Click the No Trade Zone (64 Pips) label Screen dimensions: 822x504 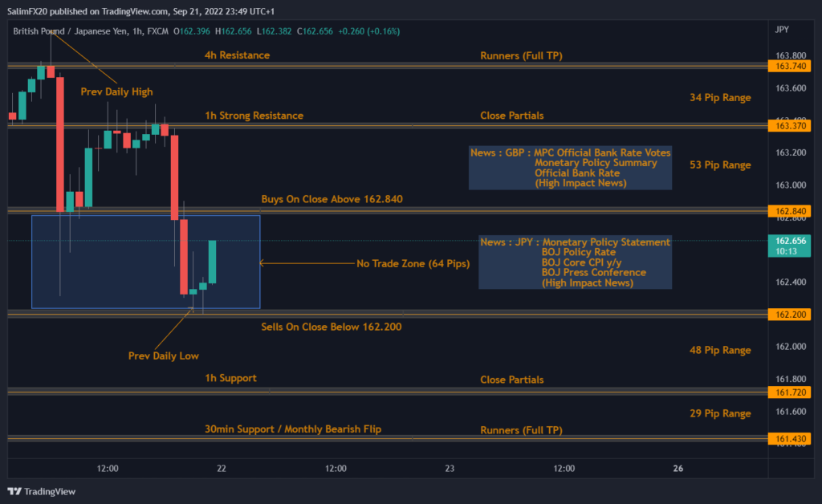point(413,263)
